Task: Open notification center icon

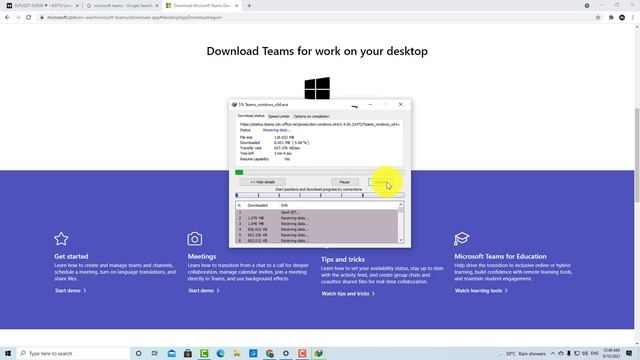Action: pos(629,353)
